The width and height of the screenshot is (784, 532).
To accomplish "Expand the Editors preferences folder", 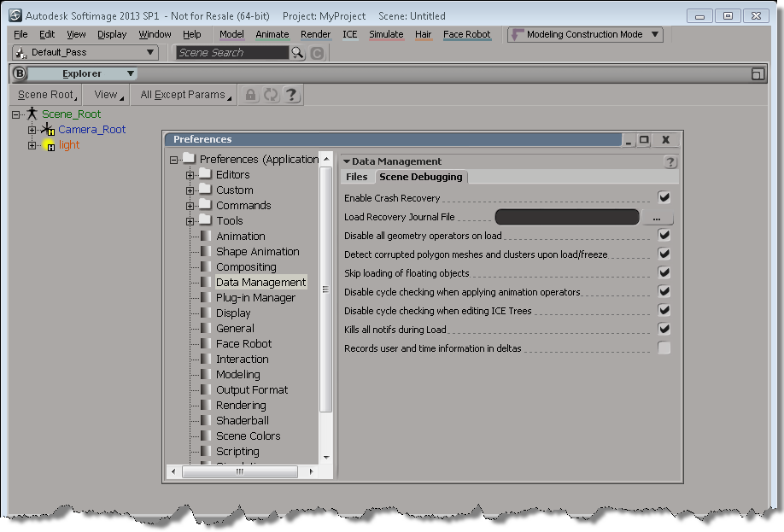I will click(x=190, y=175).
